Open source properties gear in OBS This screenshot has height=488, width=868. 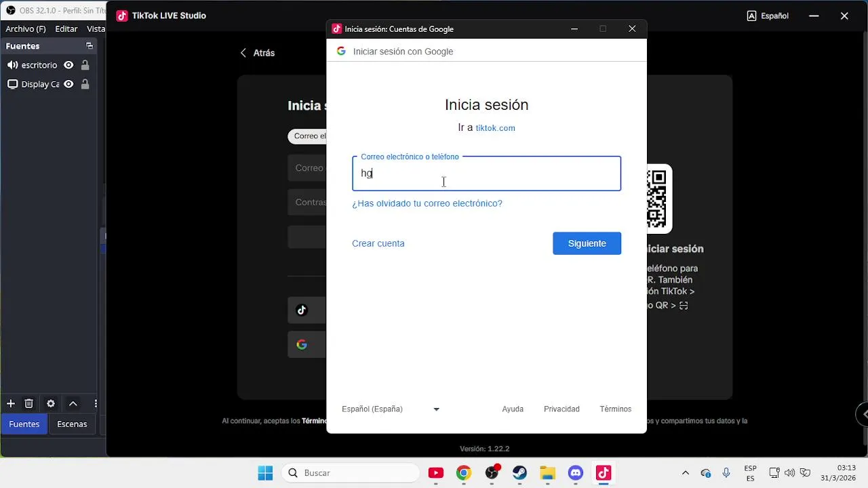51,403
